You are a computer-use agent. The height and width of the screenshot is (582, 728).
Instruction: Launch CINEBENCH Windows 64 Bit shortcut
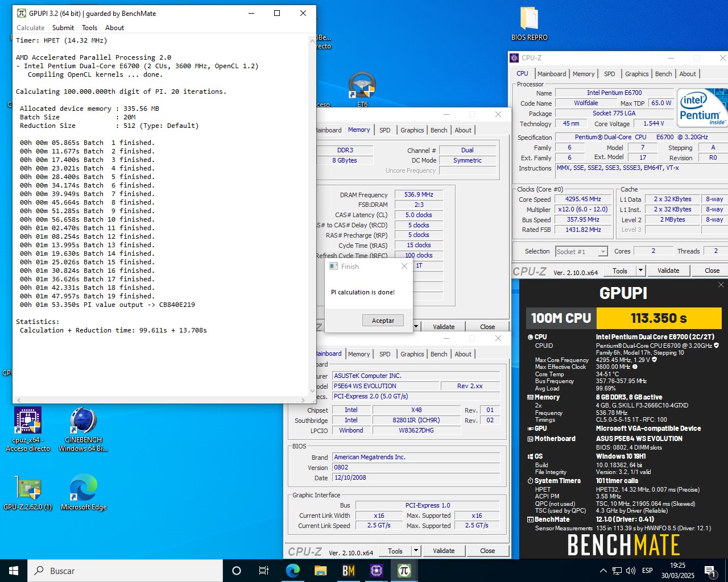pos(84,430)
